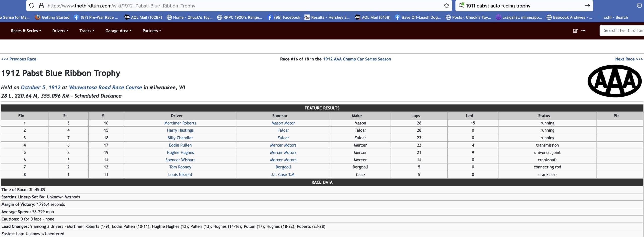The width and height of the screenshot is (644, 237).
Task: Open Falcar sponsor link in Billy Chandler row
Action: point(283,138)
